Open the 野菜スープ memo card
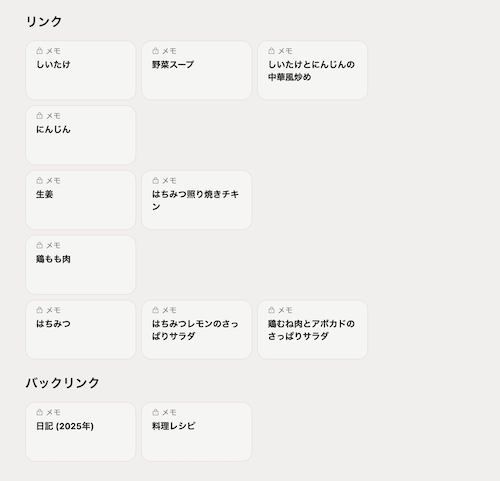Viewport: 500px width, 481px height. tap(197, 70)
